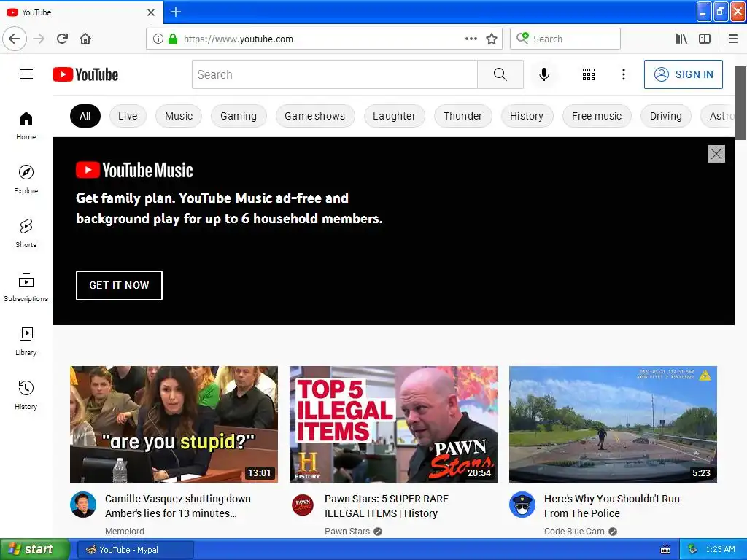747x560 pixels.
Task: Open Library in the sidebar
Action: tap(26, 341)
